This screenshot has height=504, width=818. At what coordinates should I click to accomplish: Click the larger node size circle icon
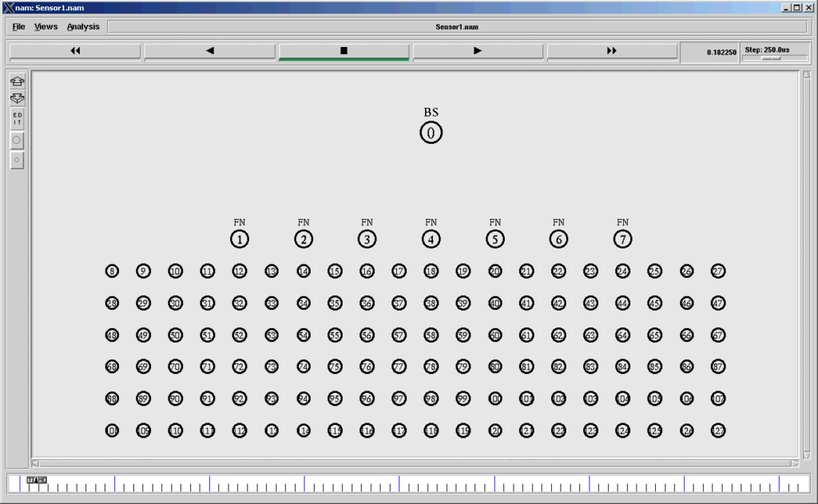(x=17, y=140)
